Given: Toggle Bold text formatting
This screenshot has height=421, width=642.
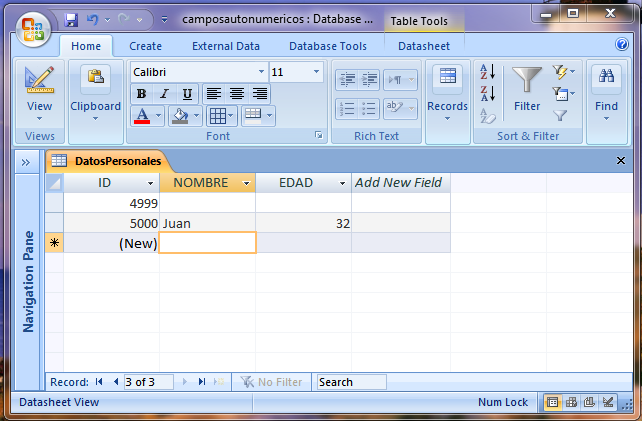Looking at the screenshot, I should pyautogui.click(x=141, y=93).
